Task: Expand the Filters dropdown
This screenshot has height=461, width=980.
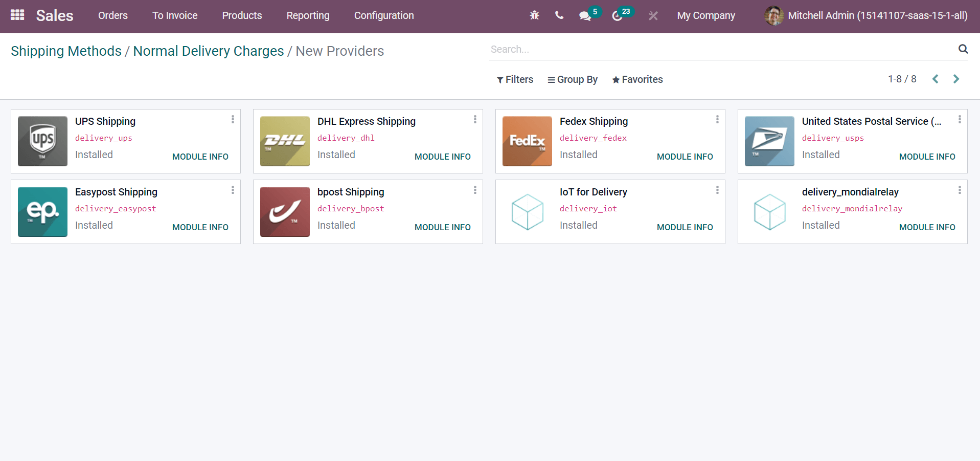Action: 515,79
